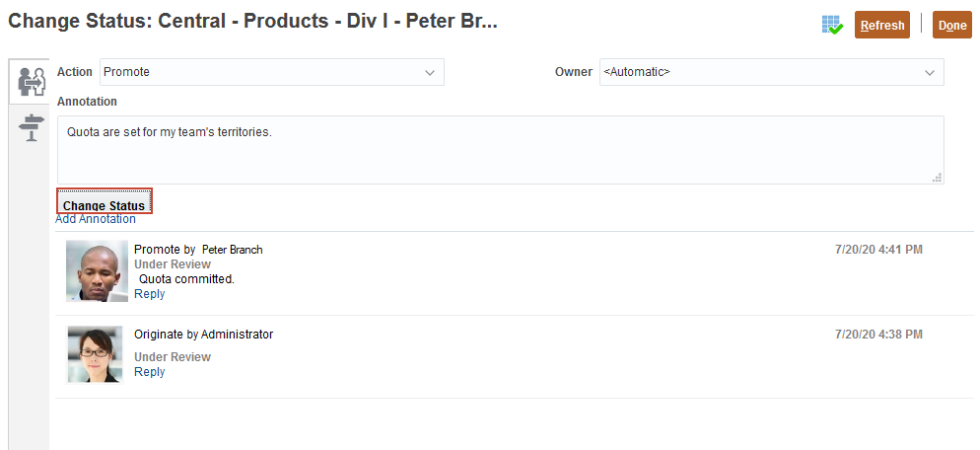This screenshot has height=450, width=980.
Task: Select the Peter Branch name in history
Action: click(233, 250)
